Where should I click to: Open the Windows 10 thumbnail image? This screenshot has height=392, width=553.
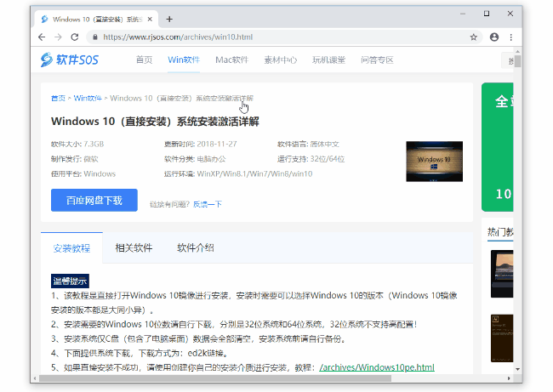pyautogui.click(x=434, y=162)
